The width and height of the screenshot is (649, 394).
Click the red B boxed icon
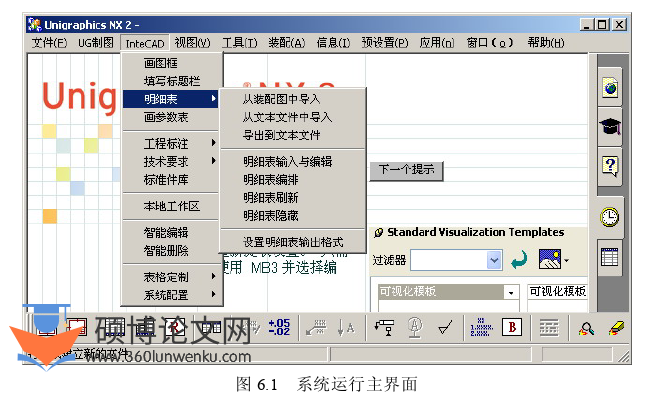[512, 328]
